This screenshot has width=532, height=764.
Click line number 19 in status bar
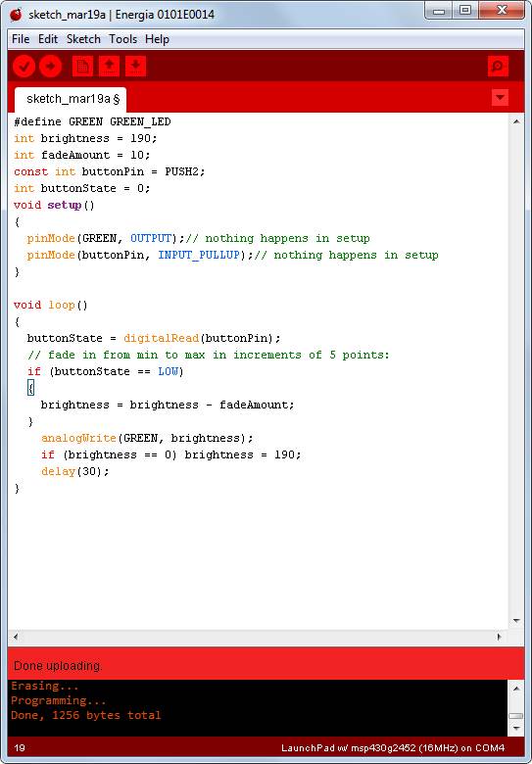click(x=20, y=748)
